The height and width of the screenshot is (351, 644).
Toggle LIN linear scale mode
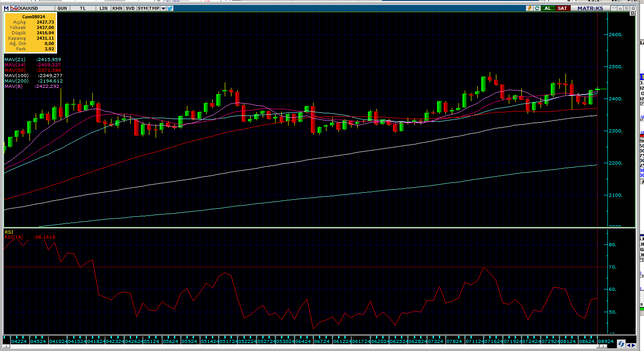pyautogui.click(x=103, y=8)
